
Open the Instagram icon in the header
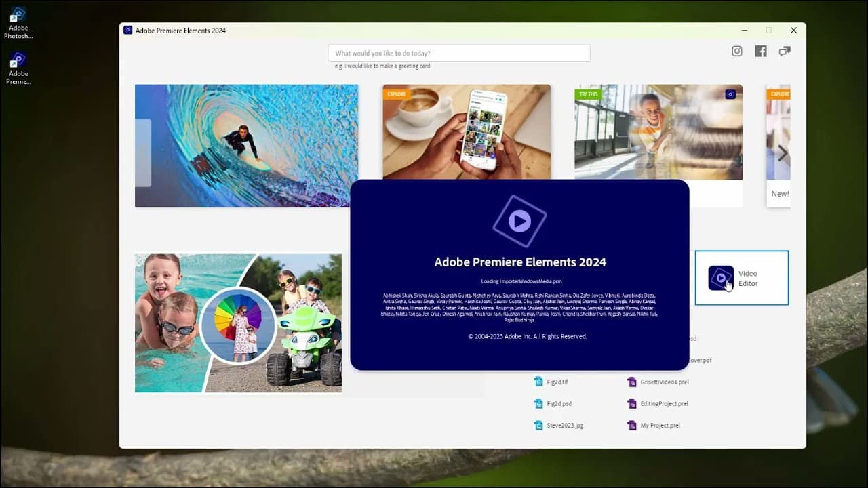[x=737, y=51]
